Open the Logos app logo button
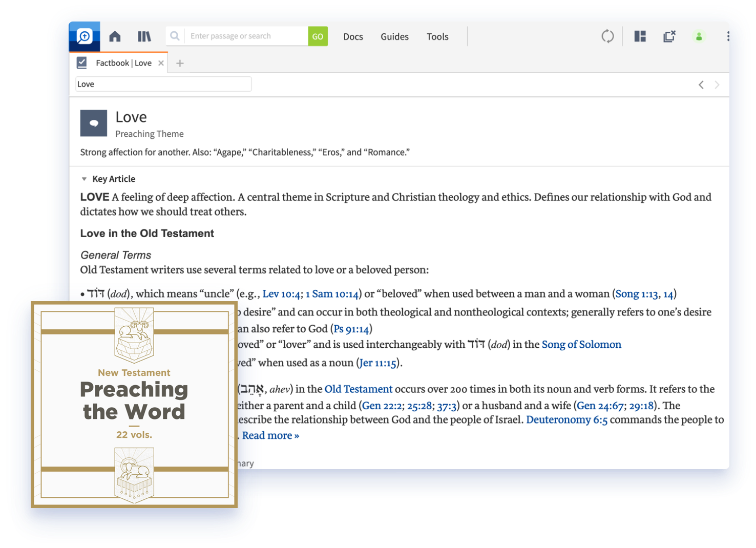Image resolution: width=756 pixels, height=548 pixels. point(85,36)
